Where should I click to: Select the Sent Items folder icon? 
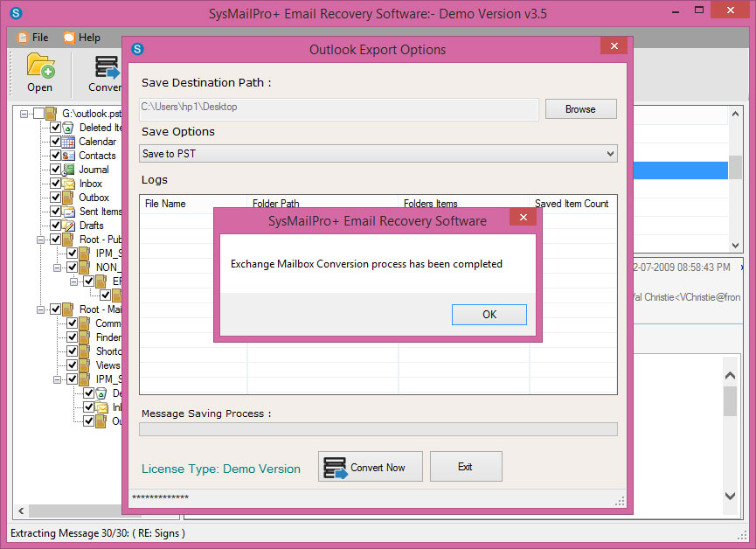click(x=68, y=212)
